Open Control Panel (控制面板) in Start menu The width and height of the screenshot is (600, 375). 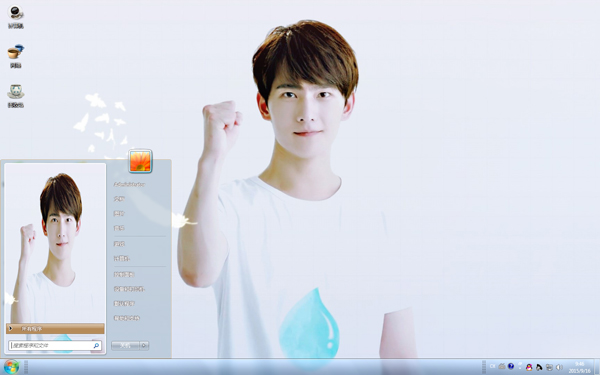tap(124, 274)
